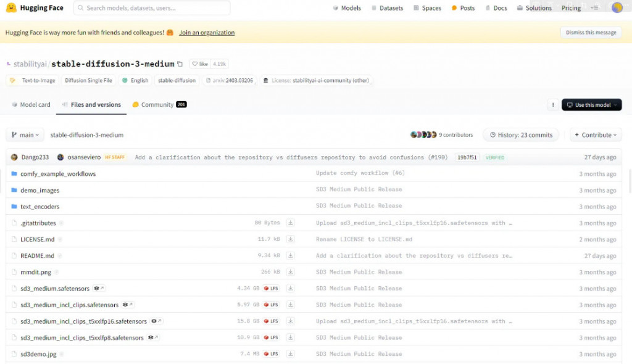The image size is (632, 364).
Task: Expand the Contribute dropdown
Action: [x=596, y=134]
